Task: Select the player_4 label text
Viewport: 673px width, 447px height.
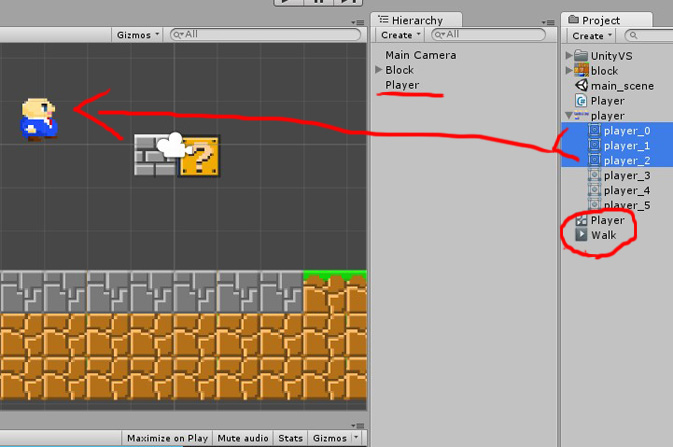Action: point(627,190)
